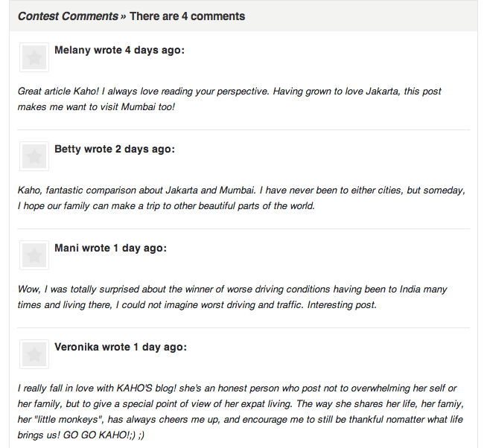The image size is (487, 448).
Task: Click 'There are 4 comments' text
Action: coord(188,16)
